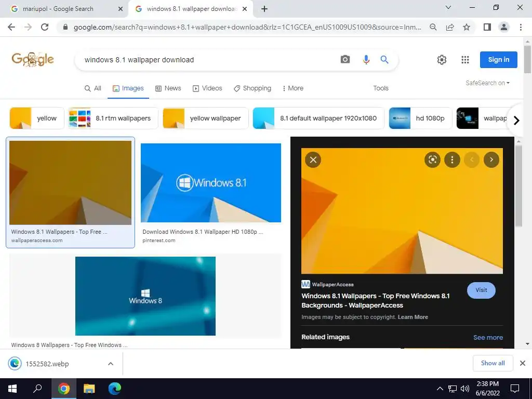The height and width of the screenshot is (399, 532).
Task: Show hidden system tray icons
Action: click(440, 389)
